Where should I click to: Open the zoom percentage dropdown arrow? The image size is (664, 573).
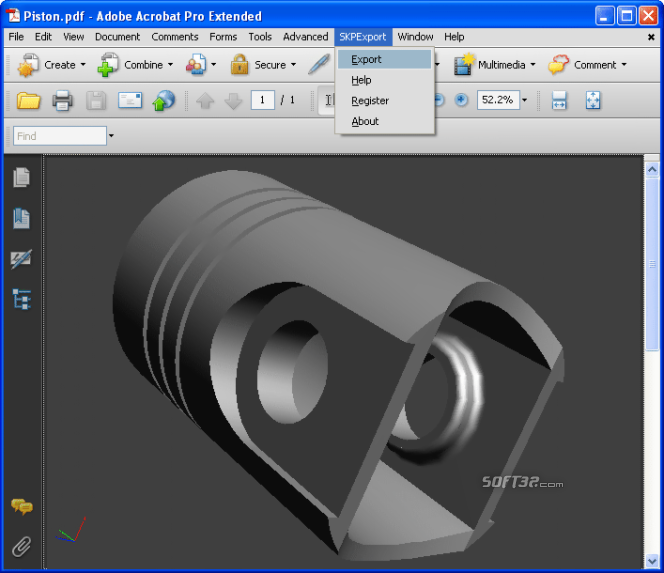point(524,100)
